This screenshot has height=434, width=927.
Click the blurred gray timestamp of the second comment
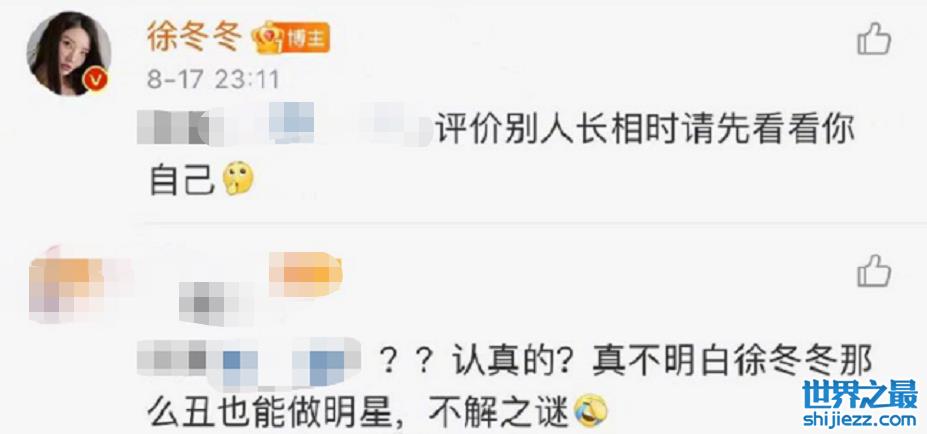[217, 304]
